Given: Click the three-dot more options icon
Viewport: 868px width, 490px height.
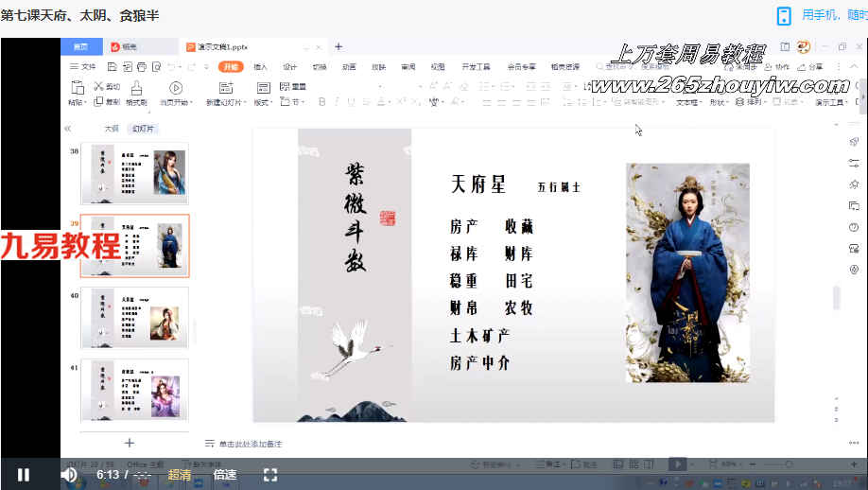Looking at the screenshot, I should coord(854,443).
